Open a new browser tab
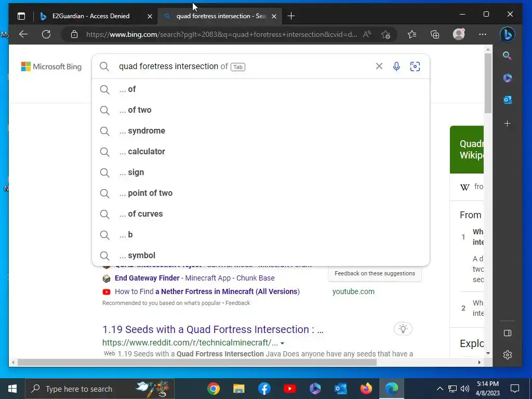Image resolution: width=532 pixels, height=399 pixels. [291, 16]
